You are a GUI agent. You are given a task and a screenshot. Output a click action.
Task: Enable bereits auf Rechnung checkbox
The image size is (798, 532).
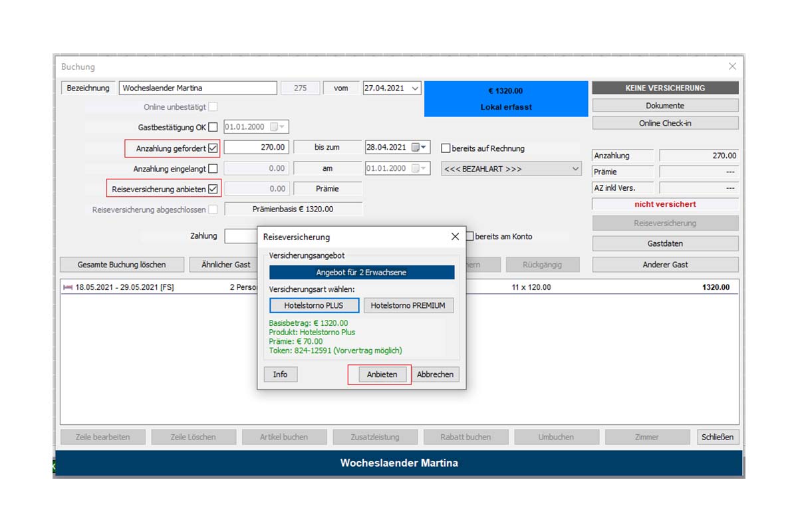[446, 148]
